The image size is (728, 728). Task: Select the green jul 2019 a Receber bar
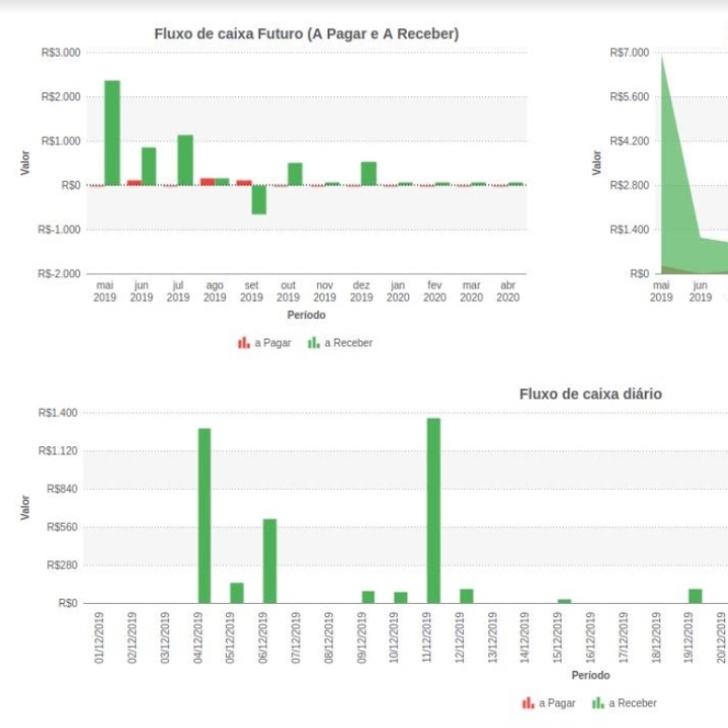point(186,161)
